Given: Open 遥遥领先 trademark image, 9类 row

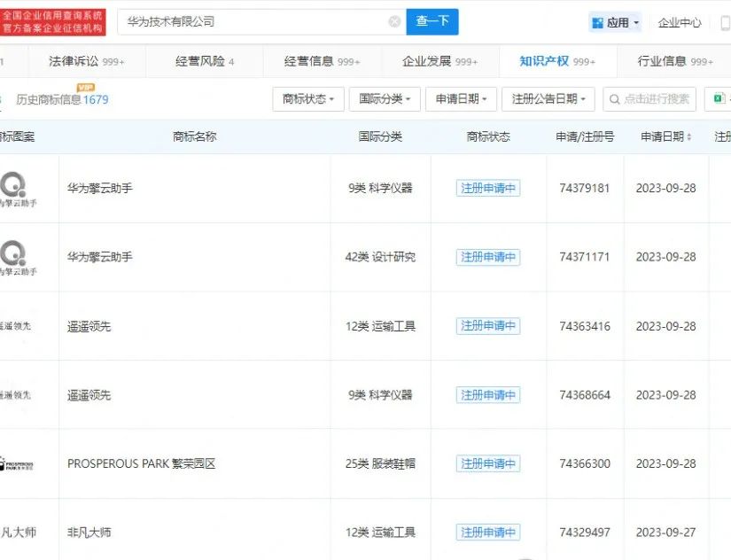Looking at the screenshot, I should coord(16,395).
